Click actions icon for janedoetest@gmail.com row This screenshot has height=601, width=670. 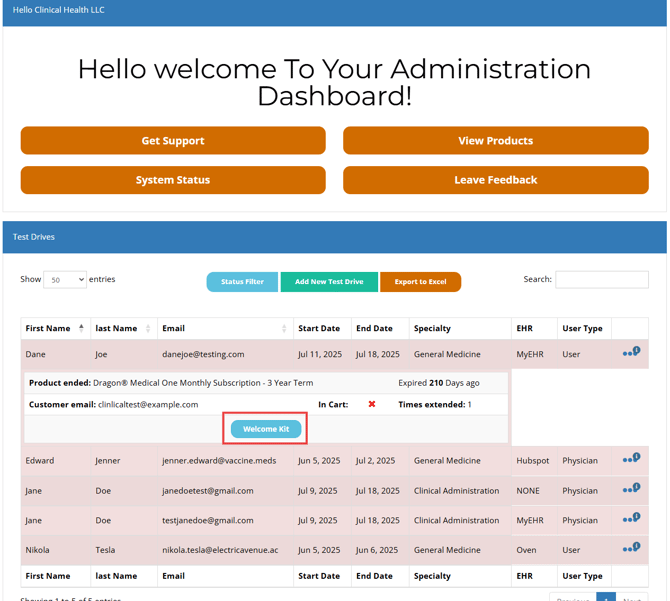pyautogui.click(x=630, y=490)
